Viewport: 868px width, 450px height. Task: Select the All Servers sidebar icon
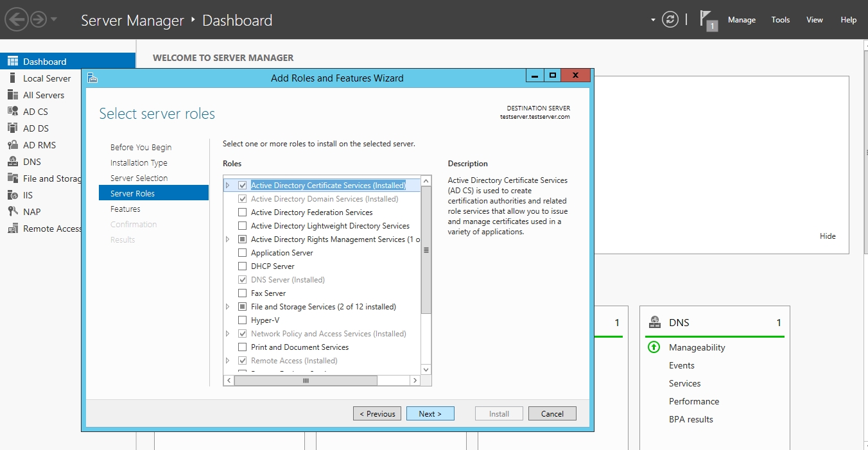(12, 94)
